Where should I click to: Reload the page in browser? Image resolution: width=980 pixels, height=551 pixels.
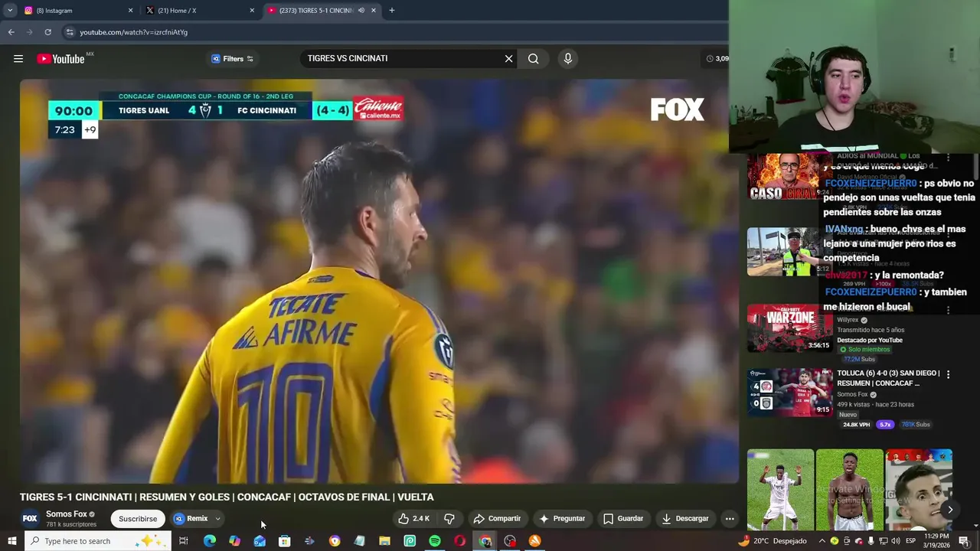tap(47, 32)
